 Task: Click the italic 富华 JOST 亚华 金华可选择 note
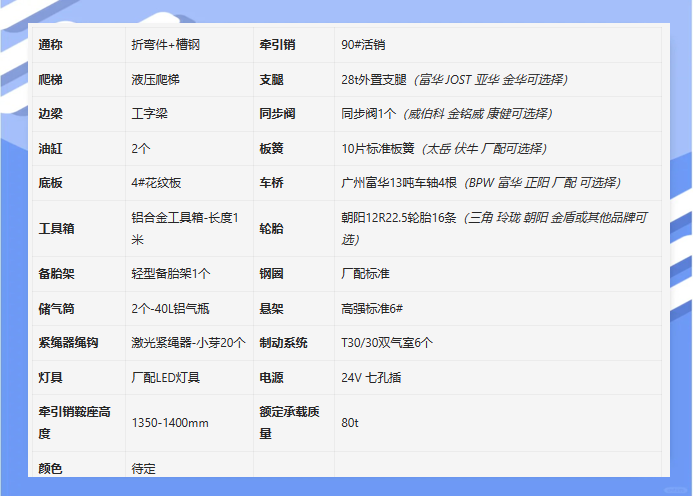[x=491, y=80]
